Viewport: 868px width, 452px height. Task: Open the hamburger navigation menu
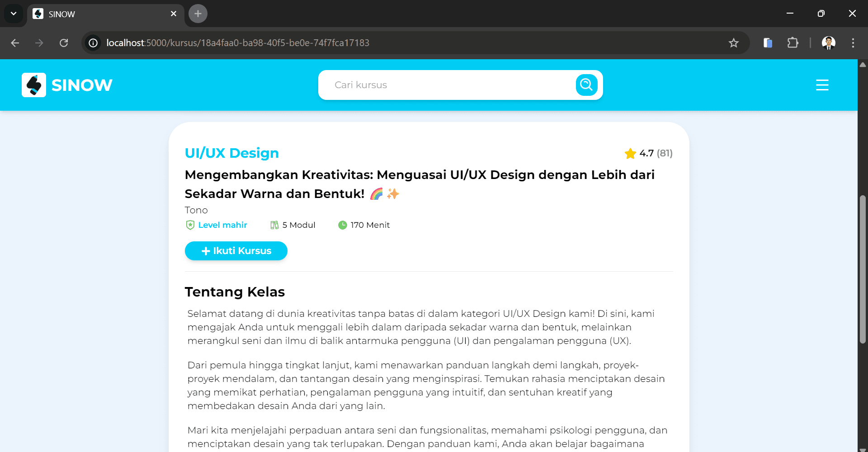pyautogui.click(x=822, y=85)
